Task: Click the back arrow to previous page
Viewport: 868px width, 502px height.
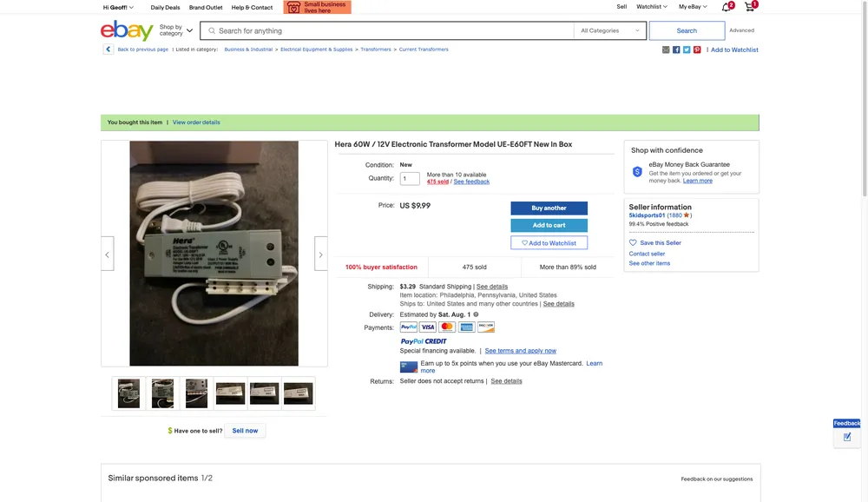Action: [x=108, y=50]
